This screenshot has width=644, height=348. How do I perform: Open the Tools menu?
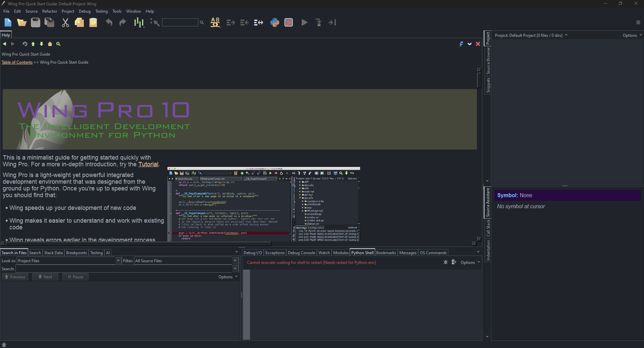pos(117,11)
